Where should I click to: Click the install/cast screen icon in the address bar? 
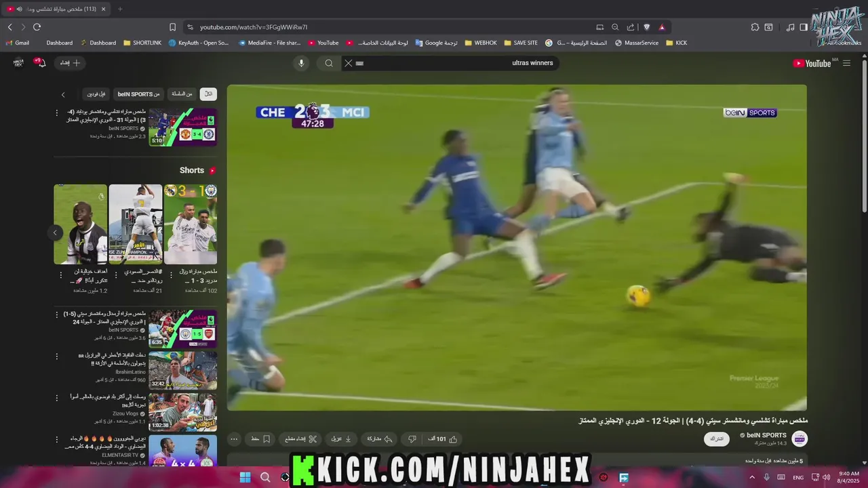coord(599,27)
